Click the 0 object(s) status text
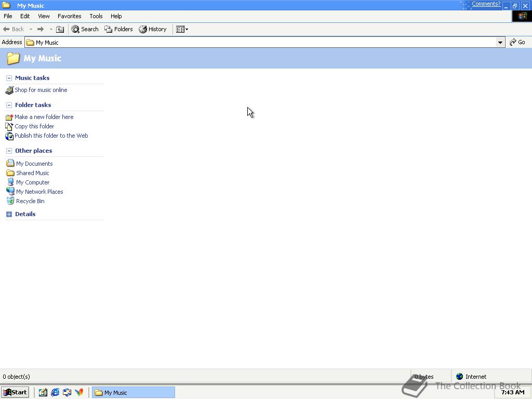 pyautogui.click(x=16, y=377)
